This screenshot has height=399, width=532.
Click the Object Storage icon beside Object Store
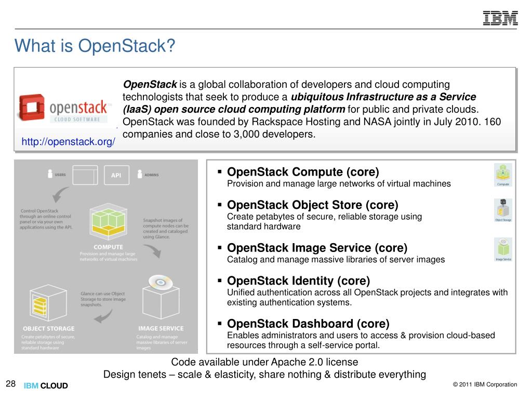tap(503, 210)
